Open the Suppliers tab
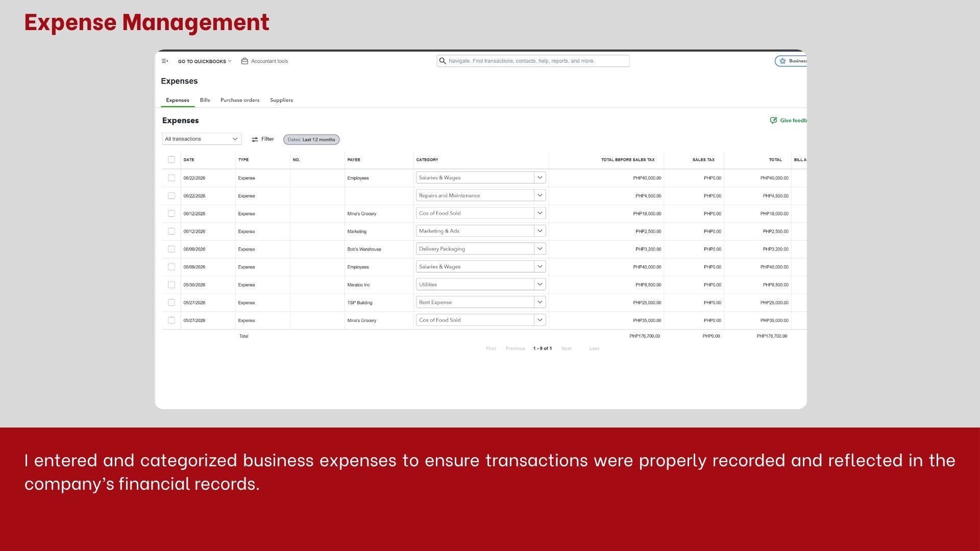 pyautogui.click(x=281, y=100)
